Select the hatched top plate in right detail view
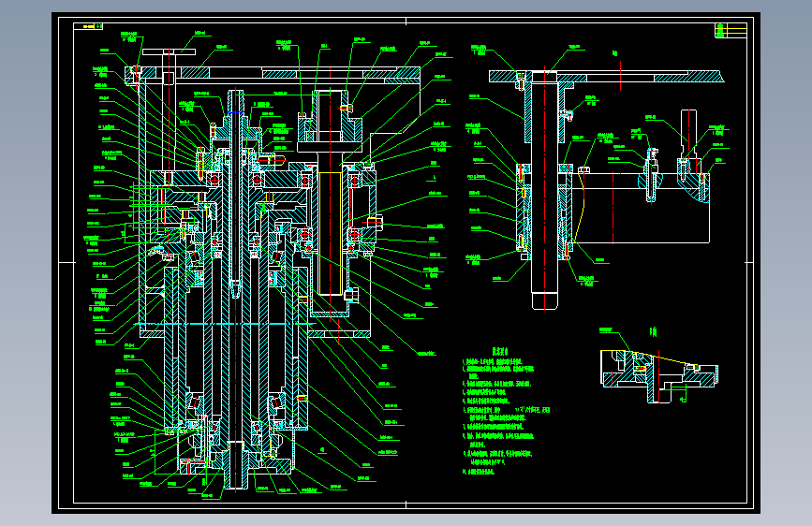 point(606,77)
